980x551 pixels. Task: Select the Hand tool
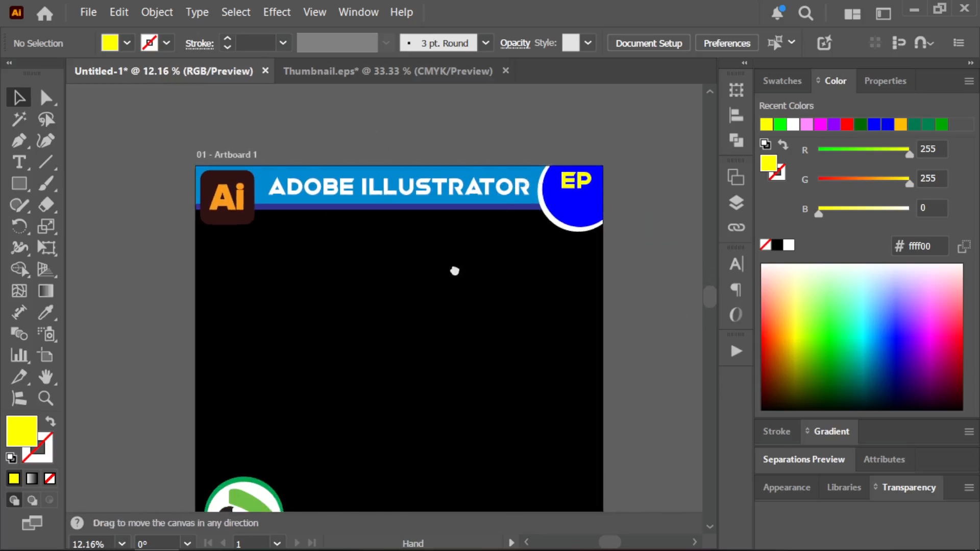tap(46, 377)
